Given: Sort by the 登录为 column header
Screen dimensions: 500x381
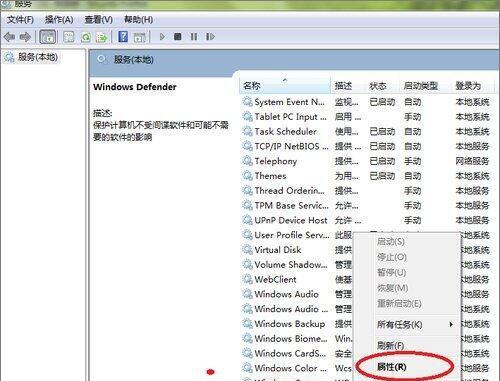Looking at the screenshot, I should tap(473, 86).
